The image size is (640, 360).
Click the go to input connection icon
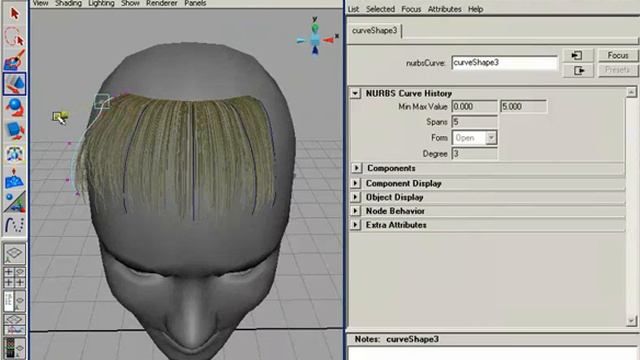(578, 55)
